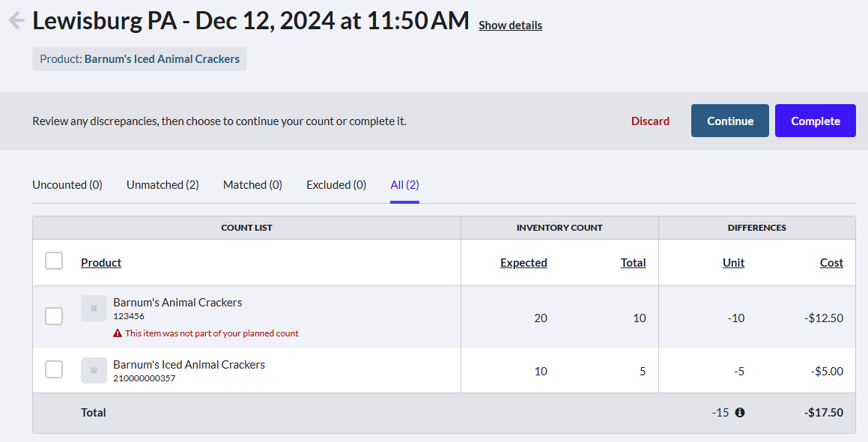Click the INVENTORY COUNT group header

click(559, 228)
